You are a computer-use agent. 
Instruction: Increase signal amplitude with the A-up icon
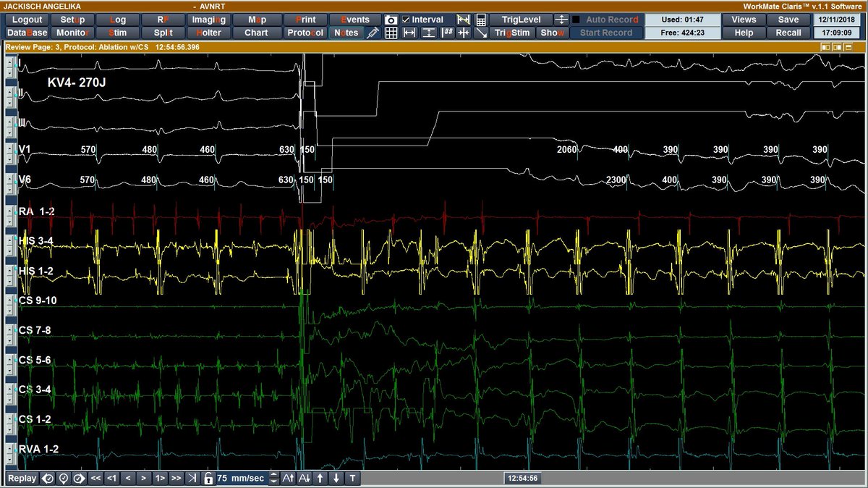pos(288,478)
